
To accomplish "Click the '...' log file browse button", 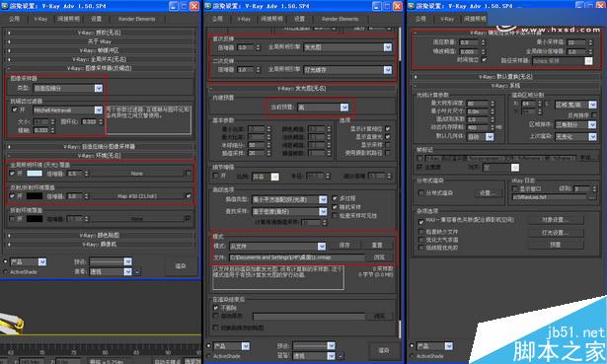I will coord(592,197).
